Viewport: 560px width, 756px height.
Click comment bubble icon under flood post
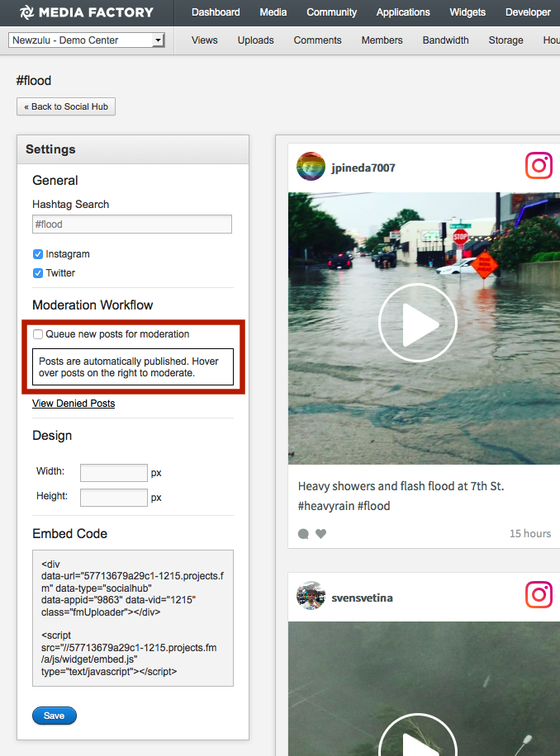coord(303,534)
